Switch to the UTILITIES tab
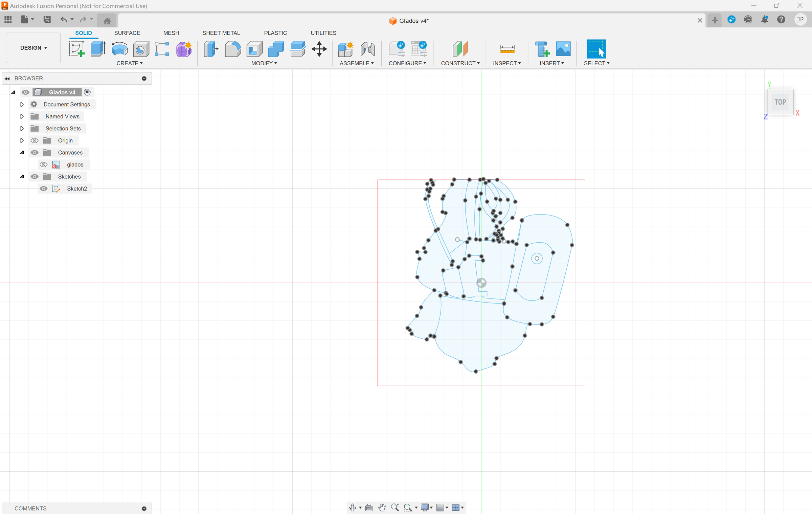This screenshot has width=812, height=514. (x=323, y=33)
